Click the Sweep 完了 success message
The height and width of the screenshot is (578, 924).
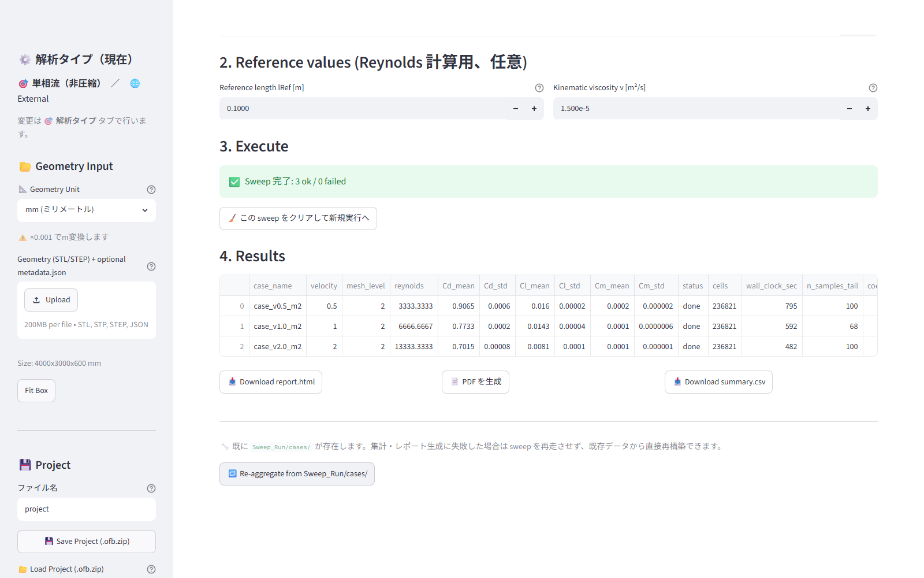[549, 181]
